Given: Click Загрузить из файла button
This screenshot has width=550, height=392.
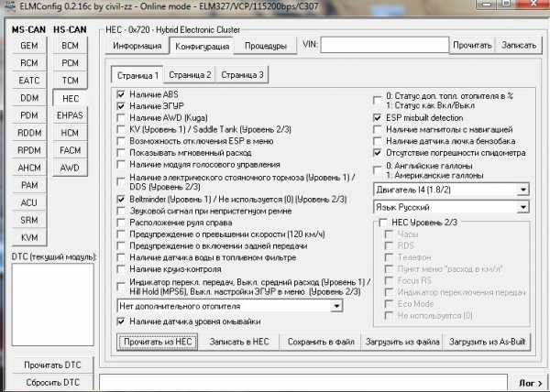Looking at the screenshot, I should (402, 342).
